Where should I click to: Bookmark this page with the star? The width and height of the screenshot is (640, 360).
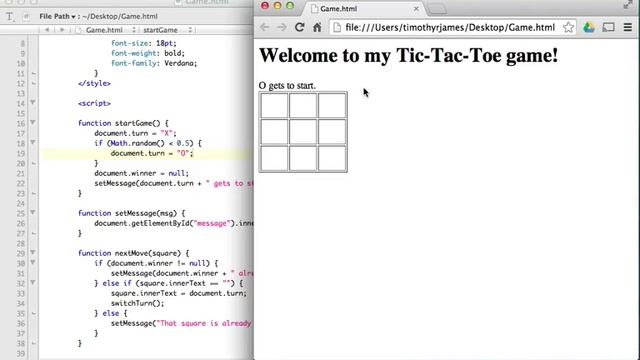click(568, 27)
